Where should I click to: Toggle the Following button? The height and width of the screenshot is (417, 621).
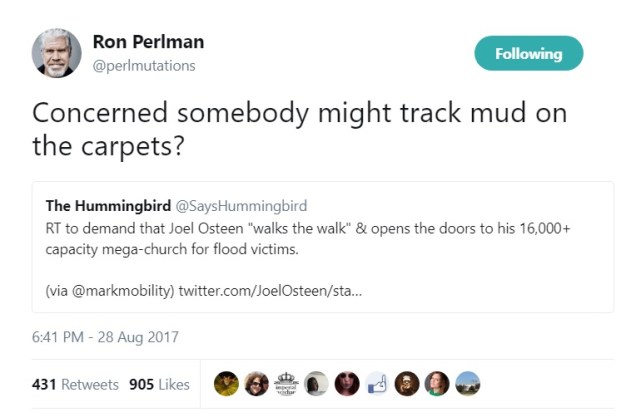pos(528,53)
